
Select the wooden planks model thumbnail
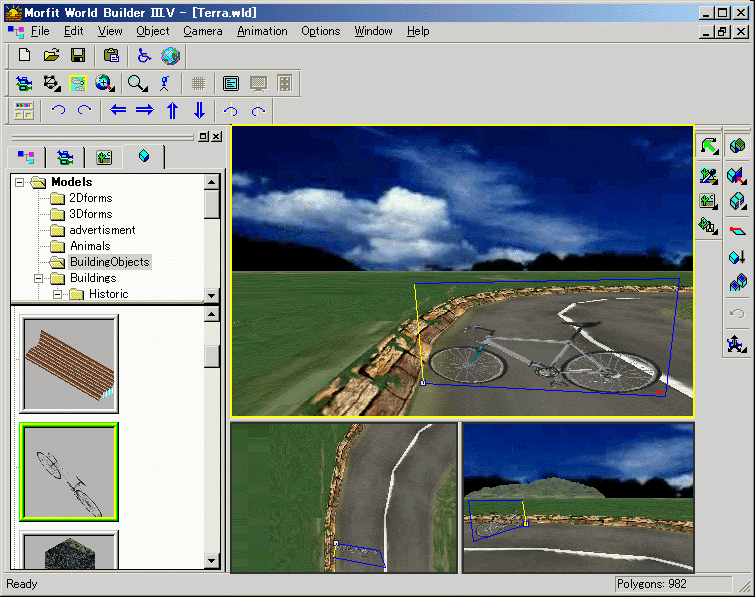(69, 364)
